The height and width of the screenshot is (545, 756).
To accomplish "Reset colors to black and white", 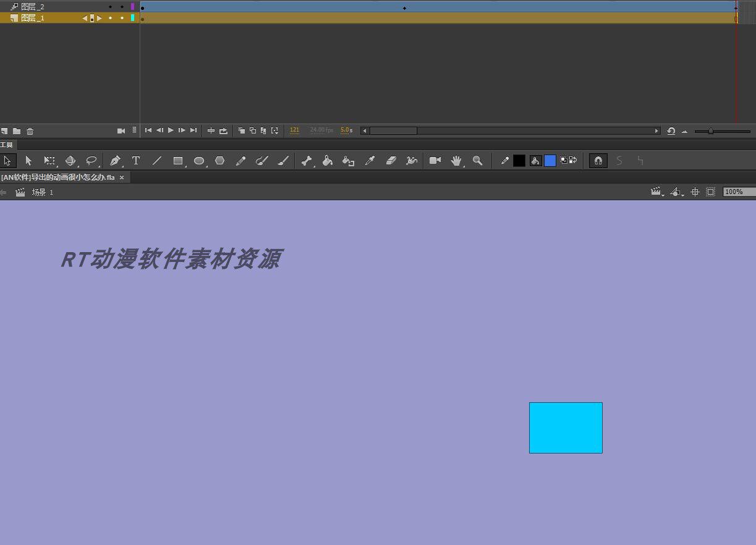I will click(x=564, y=161).
